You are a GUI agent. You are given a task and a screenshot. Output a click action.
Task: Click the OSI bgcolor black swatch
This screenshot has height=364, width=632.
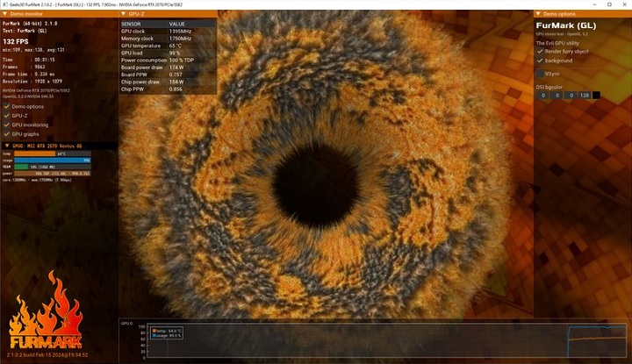pos(596,95)
